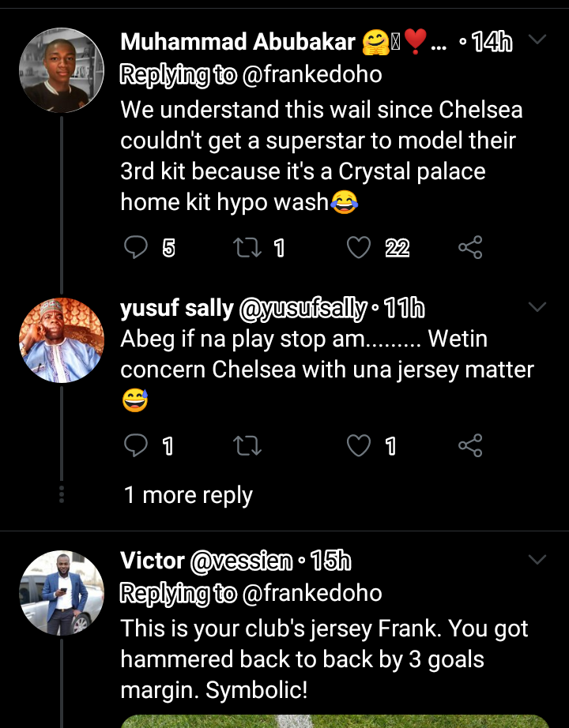Screen dimensions: 569x728
Task: Share yusuf sally's tweet
Action: (x=470, y=445)
